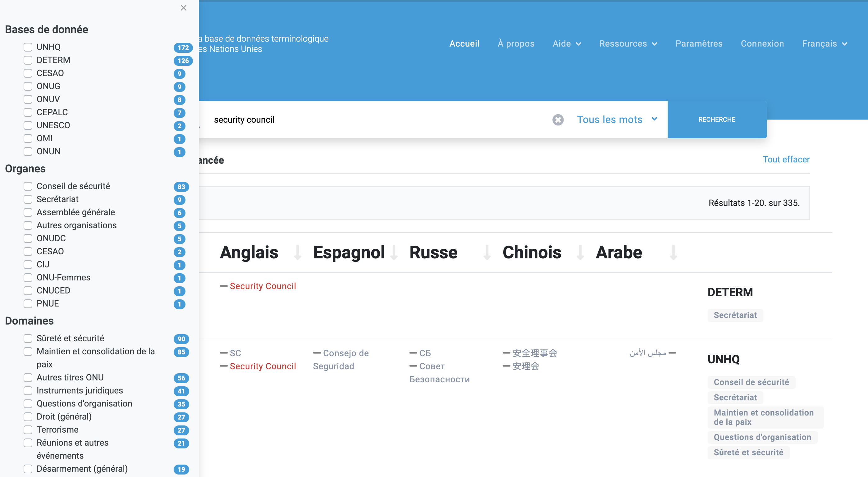The height and width of the screenshot is (477, 868).
Task: Select the ONU-Femmes organ checkbox
Action: [x=28, y=277]
